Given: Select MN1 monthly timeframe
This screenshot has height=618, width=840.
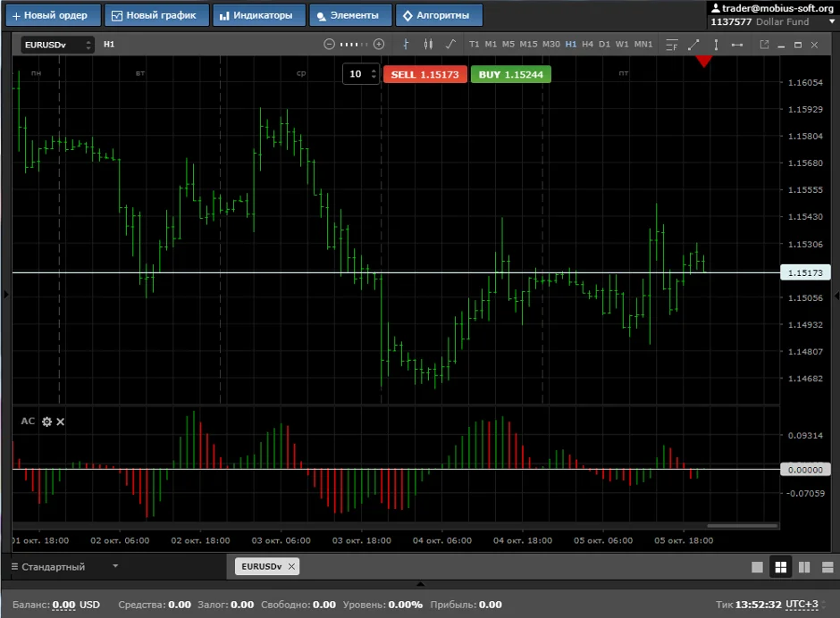Looking at the screenshot, I should coord(643,45).
